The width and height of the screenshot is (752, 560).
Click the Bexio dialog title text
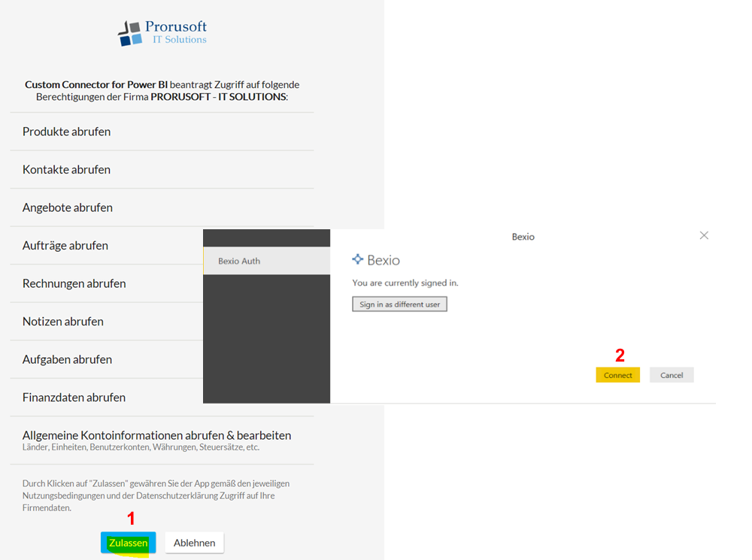click(523, 237)
